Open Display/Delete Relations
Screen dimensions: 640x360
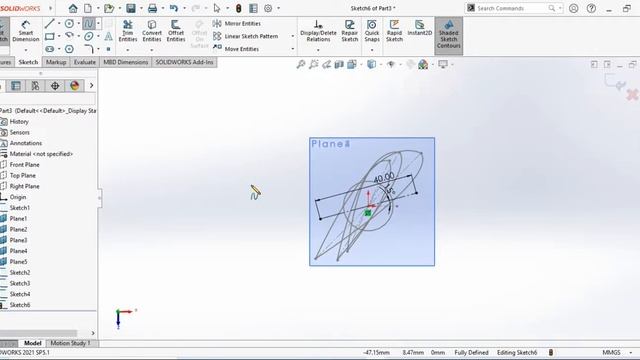coord(318,31)
